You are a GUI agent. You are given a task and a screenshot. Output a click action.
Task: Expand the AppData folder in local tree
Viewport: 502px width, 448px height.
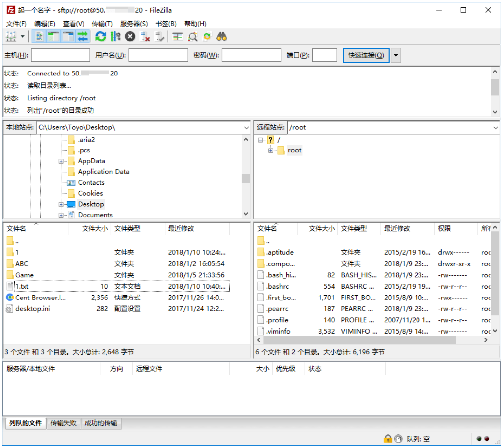pyautogui.click(x=61, y=161)
